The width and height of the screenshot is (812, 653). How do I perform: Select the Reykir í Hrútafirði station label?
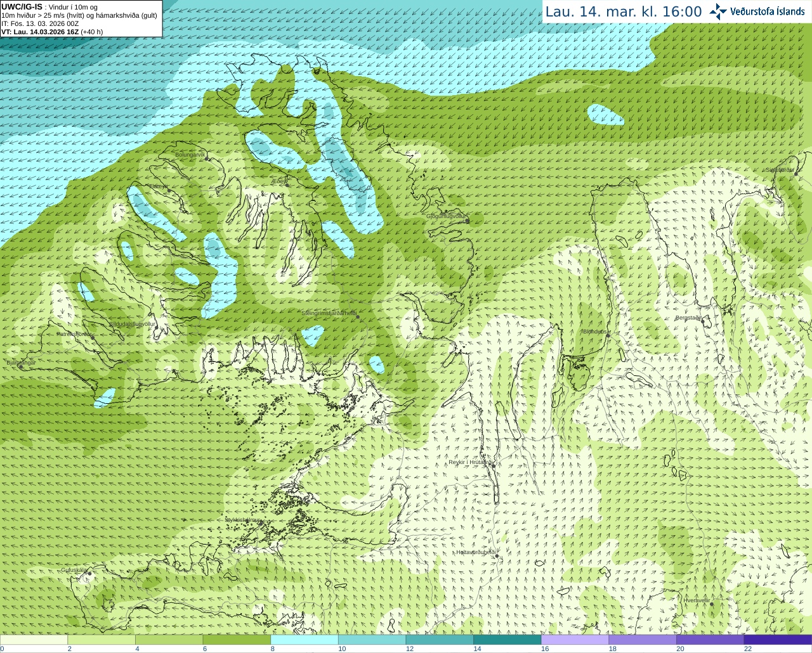click(x=471, y=462)
